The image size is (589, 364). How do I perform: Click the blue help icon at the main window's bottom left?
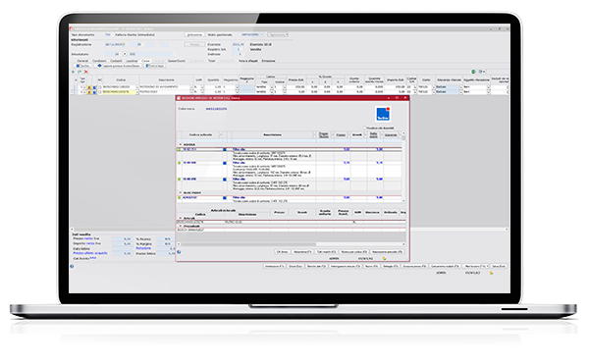[x=72, y=266]
